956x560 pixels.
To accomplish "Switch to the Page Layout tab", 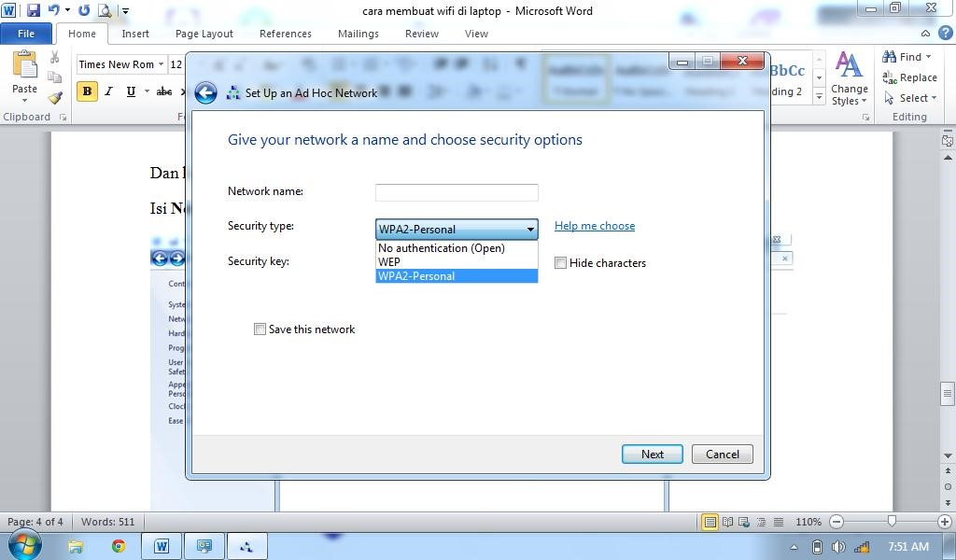I will pyautogui.click(x=204, y=34).
